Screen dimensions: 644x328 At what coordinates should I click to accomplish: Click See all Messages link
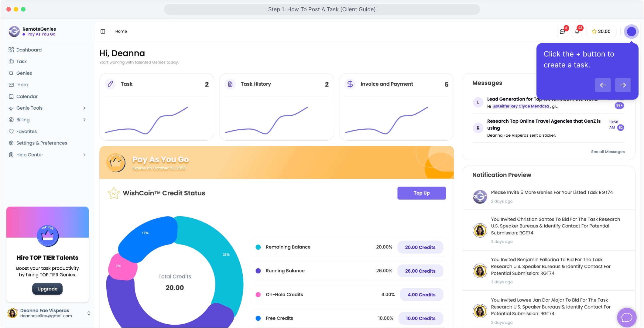[x=608, y=152]
